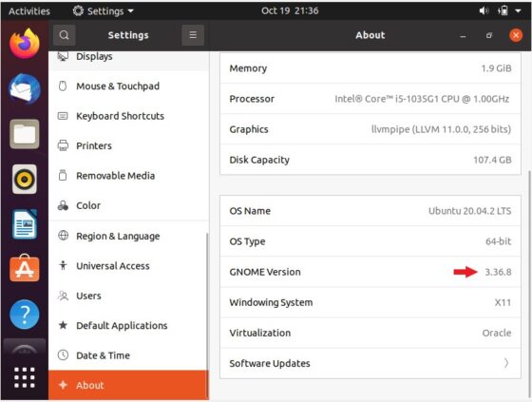The height and width of the screenshot is (402, 532).
Task: Click the Removable Media drive icon
Action: tap(63, 175)
